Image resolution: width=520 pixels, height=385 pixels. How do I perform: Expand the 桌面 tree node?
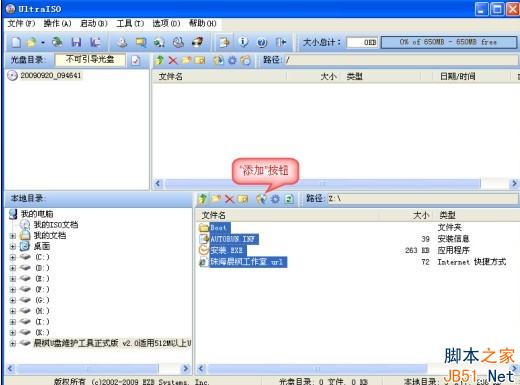[x=13, y=247]
